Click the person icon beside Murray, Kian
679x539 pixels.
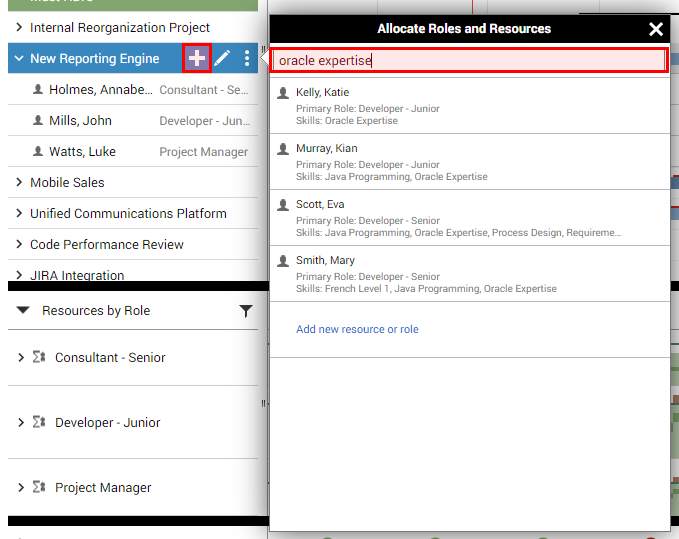(283, 148)
